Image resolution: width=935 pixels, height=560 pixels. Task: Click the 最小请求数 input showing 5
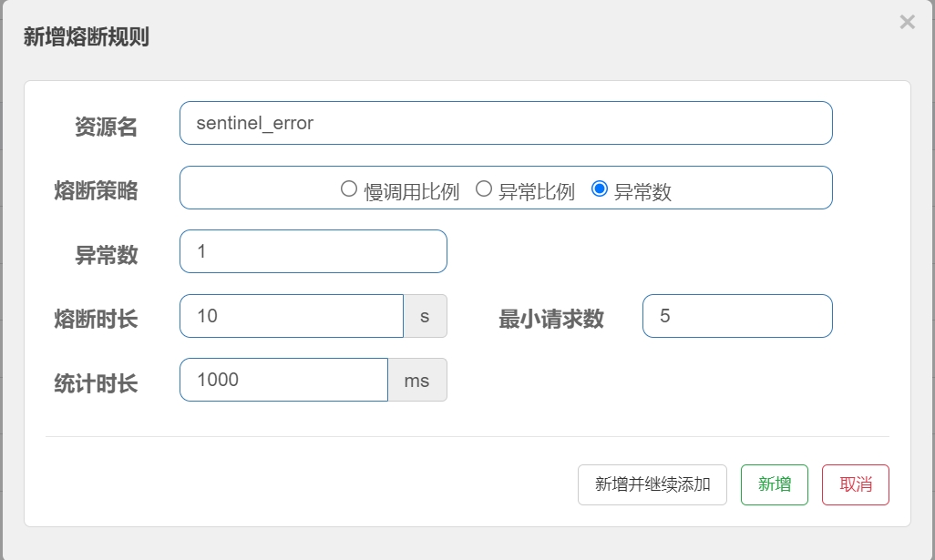[x=737, y=315]
